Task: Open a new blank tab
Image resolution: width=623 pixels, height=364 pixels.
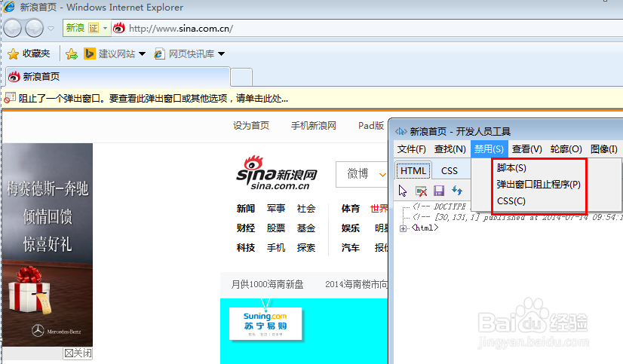Action: 241,77
